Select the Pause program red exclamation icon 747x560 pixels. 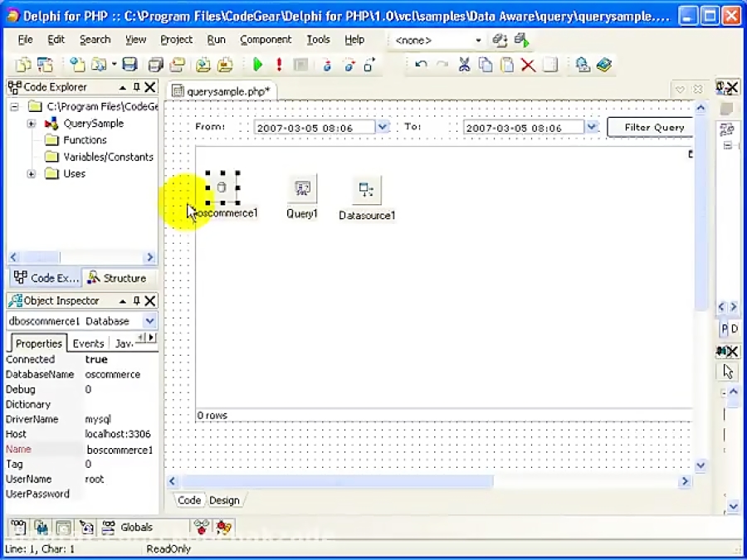tap(277, 65)
